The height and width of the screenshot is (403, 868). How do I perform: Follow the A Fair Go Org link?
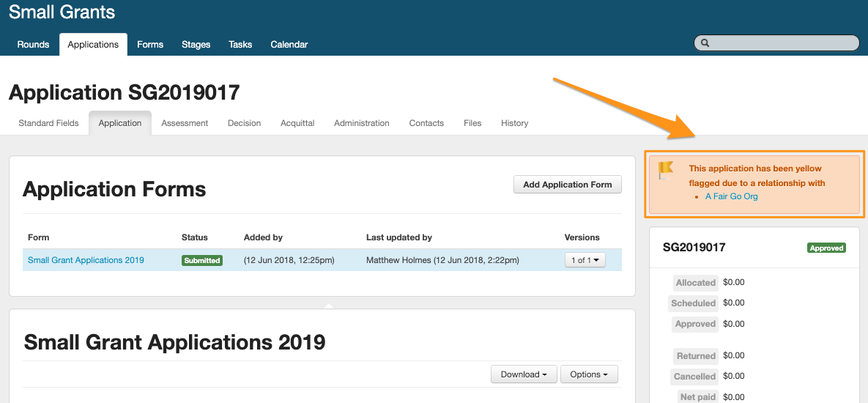[x=731, y=196]
